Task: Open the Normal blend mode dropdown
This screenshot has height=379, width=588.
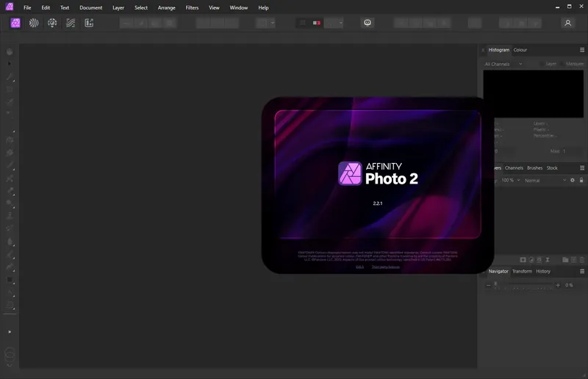Action: [545, 180]
